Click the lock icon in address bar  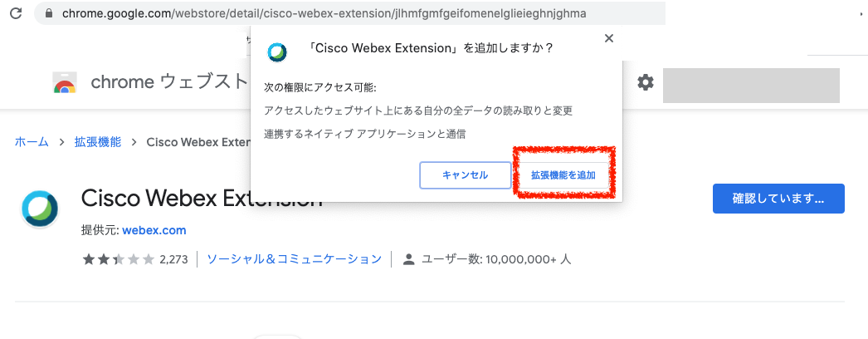[49, 13]
